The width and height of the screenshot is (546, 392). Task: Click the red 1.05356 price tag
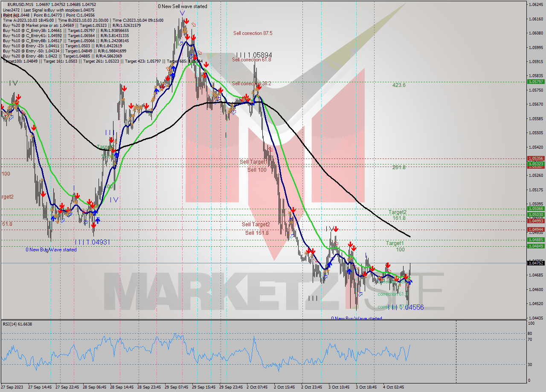(x=535, y=158)
